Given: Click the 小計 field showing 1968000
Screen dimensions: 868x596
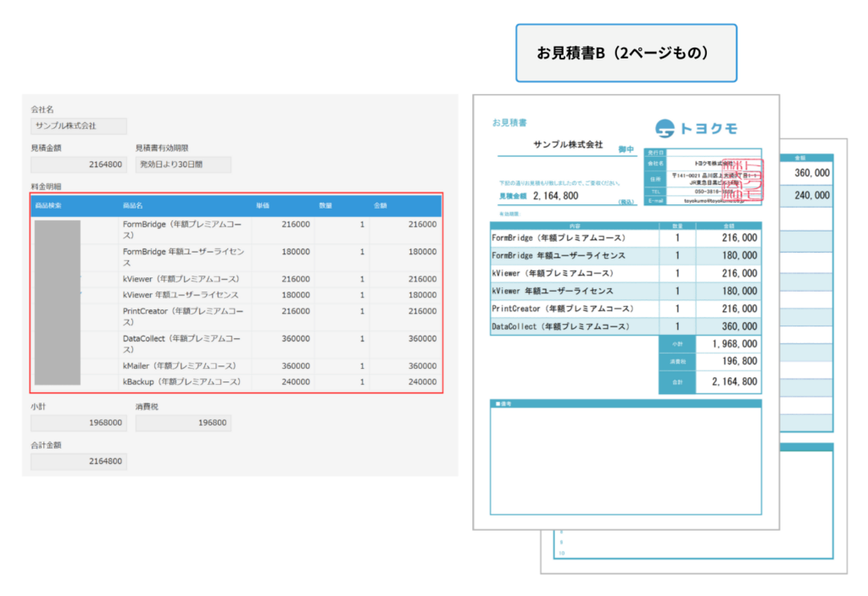Looking at the screenshot, I should click(x=79, y=423).
